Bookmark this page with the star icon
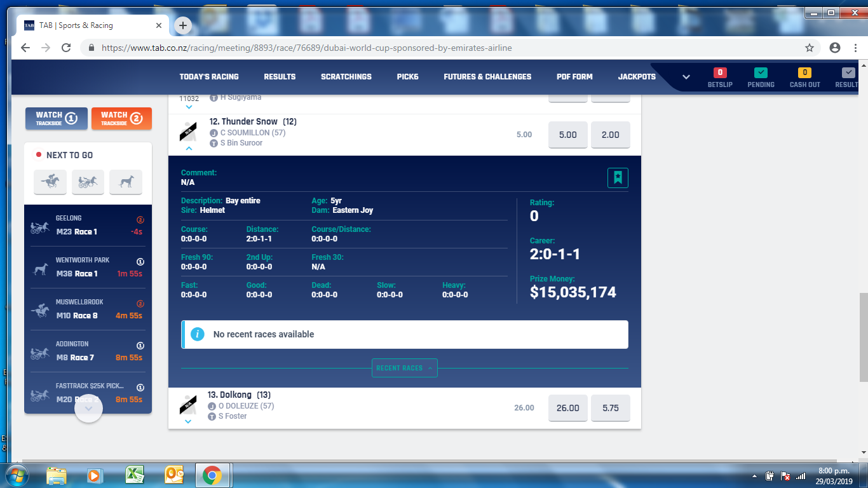 coord(809,48)
